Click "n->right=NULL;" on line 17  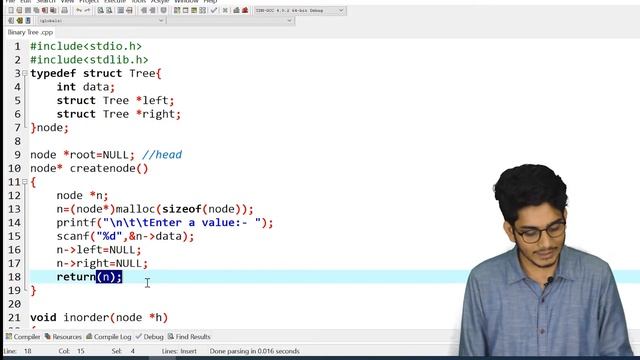tap(102, 263)
